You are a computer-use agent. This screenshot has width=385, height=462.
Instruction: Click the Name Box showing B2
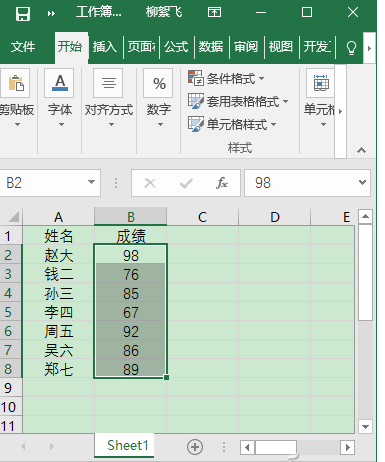click(43, 183)
